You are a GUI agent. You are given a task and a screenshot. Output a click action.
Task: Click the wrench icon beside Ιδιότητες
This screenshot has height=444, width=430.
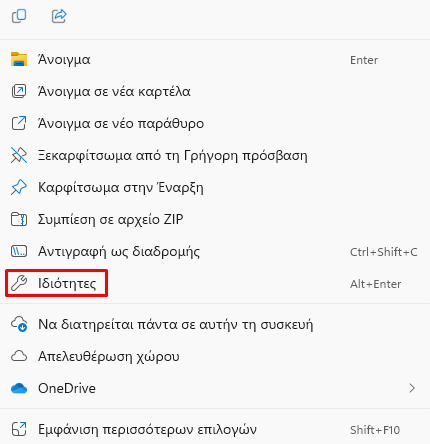coord(19,283)
